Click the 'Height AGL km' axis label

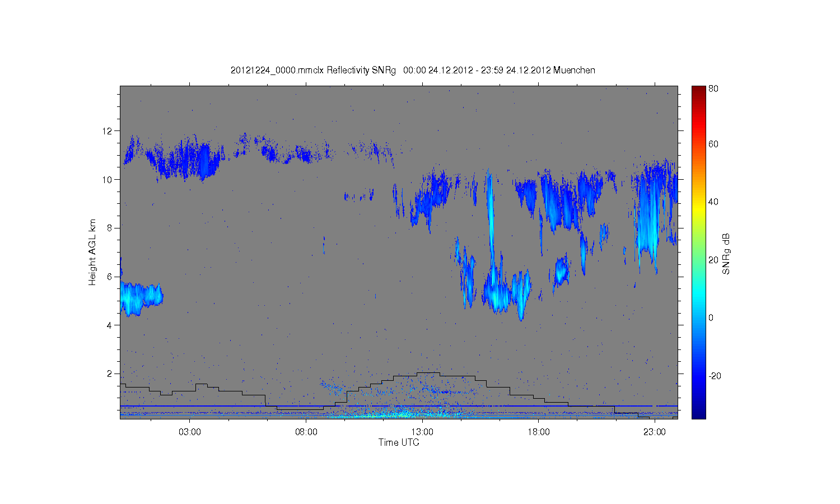click(92, 252)
